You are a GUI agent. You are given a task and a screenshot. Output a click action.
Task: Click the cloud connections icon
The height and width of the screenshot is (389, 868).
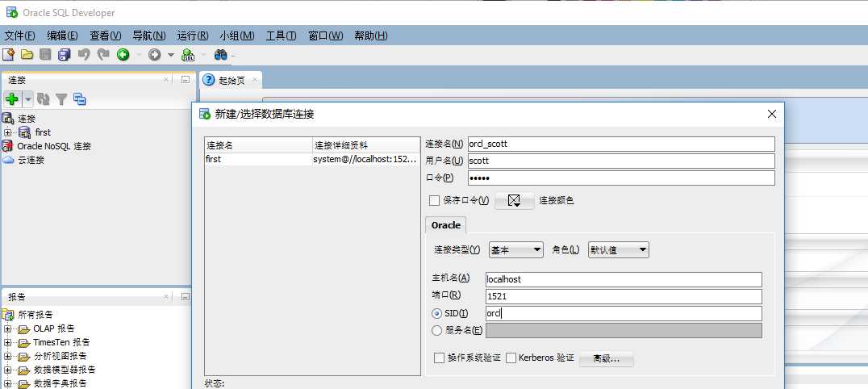click(8, 160)
